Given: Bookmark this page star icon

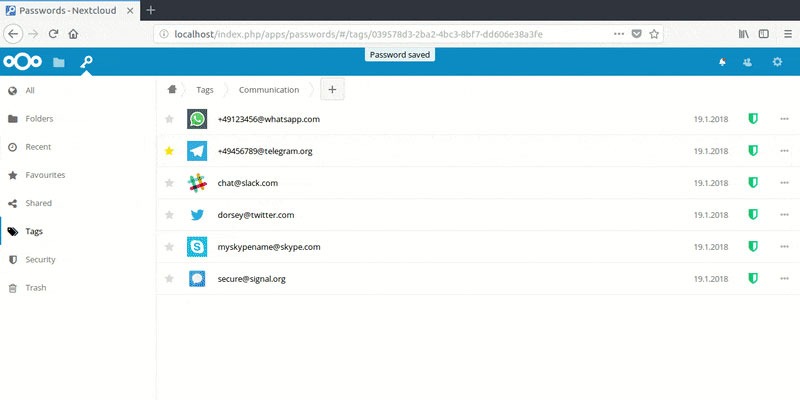Looking at the screenshot, I should pyautogui.click(x=654, y=34).
